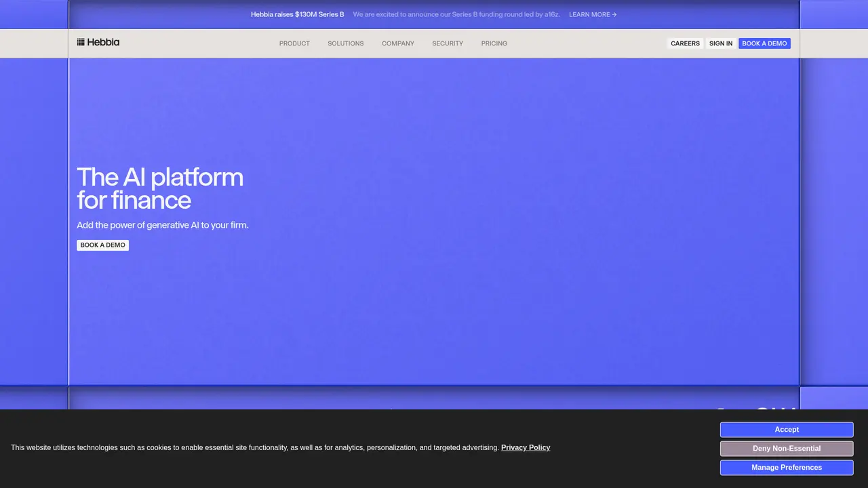This screenshot has height=488, width=868.
Task: Click the Series B announcement sentence
Action: tap(456, 14)
